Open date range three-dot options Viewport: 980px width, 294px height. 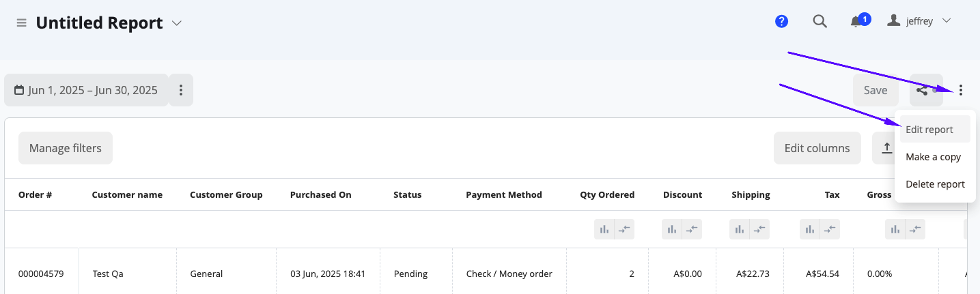click(181, 90)
